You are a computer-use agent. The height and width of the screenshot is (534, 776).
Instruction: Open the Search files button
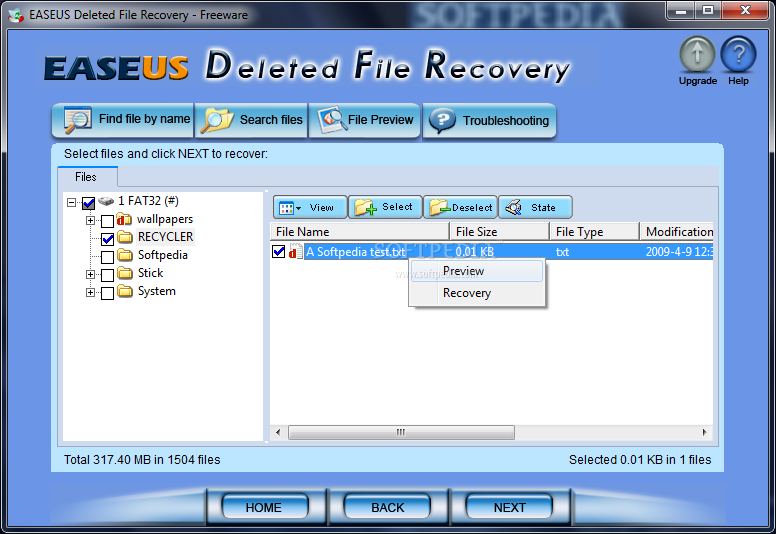(251, 120)
